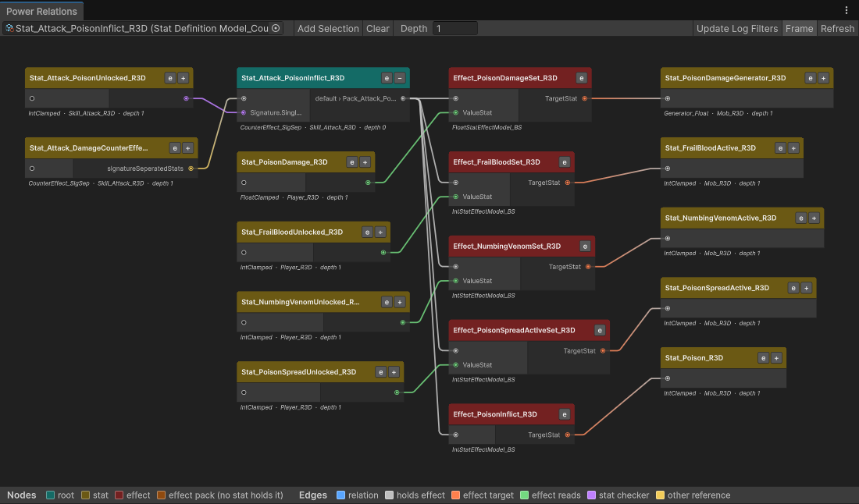This screenshot has height=504, width=859.
Task: Click Update Log Filters
Action: click(737, 28)
